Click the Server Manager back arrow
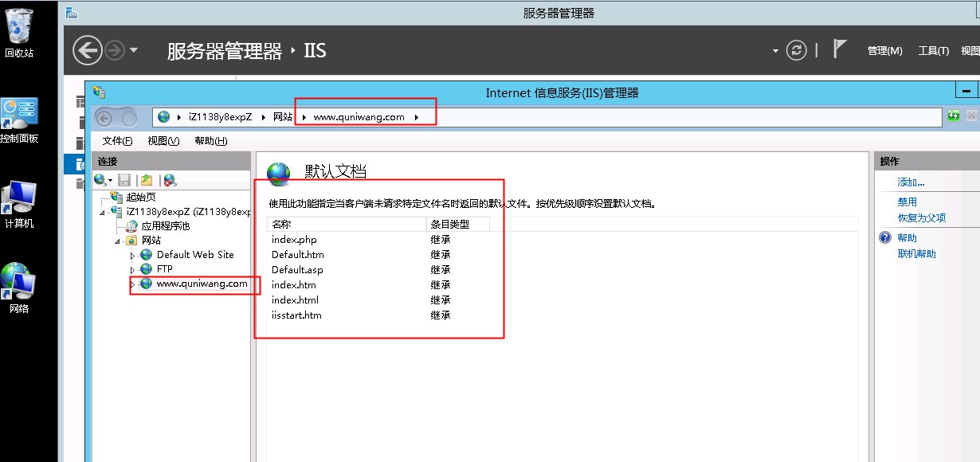The height and width of the screenshot is (462, 980). tap(88, 51)
